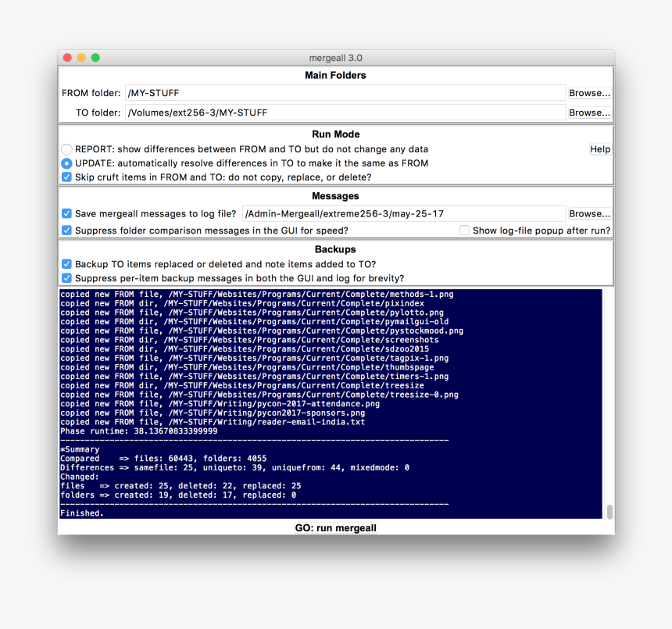Image resolution: width=672 pixels, height=629 pixels.
Task: Click the log line for thumbspage dir
Action: [247, 367]
